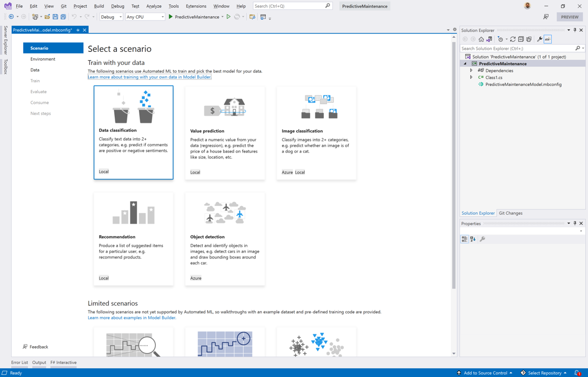Toggle auto-hide pin on Properties panel

click(575, 224)
